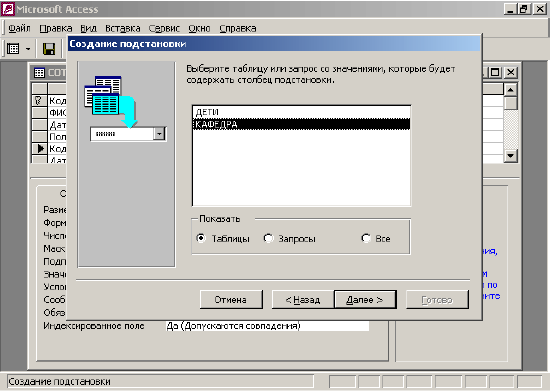Screen dimensions: 550x391
Task: Click the current row arrow selector
Action: pos(39,148)
